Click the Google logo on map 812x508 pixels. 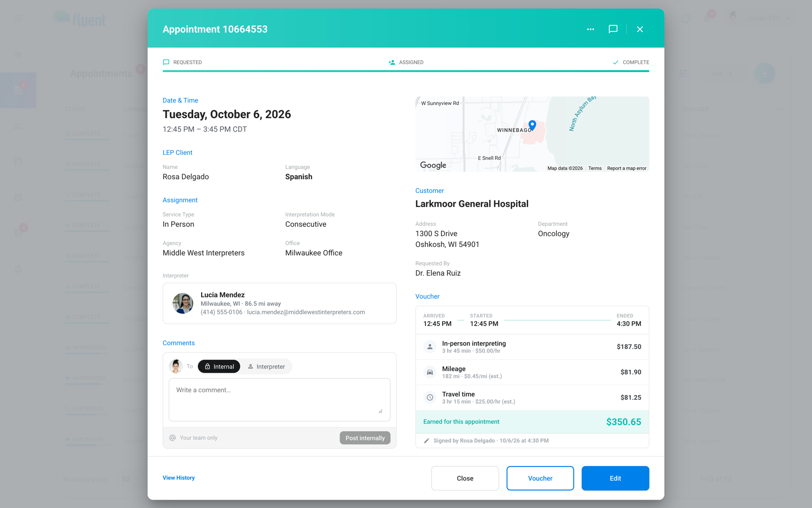coord(433,165)
